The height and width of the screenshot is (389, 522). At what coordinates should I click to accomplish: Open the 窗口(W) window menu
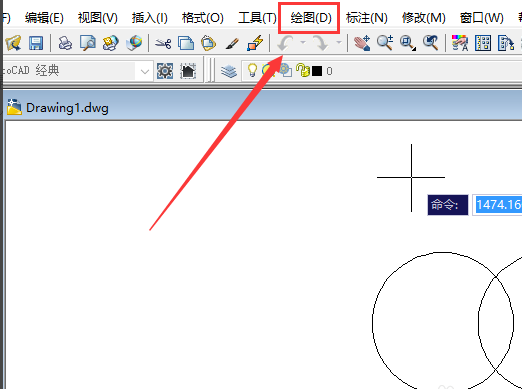click(482, 18)
